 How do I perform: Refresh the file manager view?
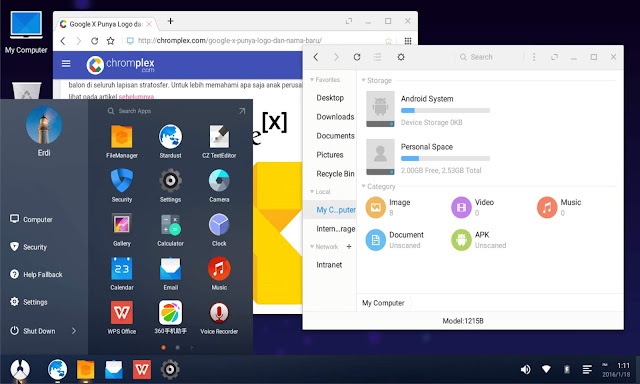tap(357, 57)
